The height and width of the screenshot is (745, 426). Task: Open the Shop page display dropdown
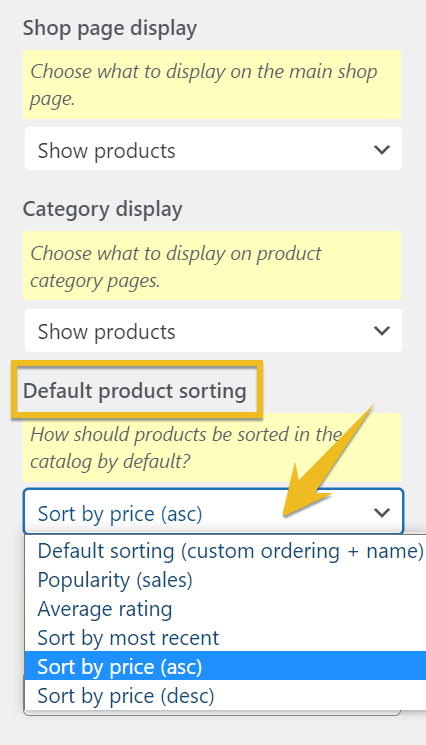point(213,149)
